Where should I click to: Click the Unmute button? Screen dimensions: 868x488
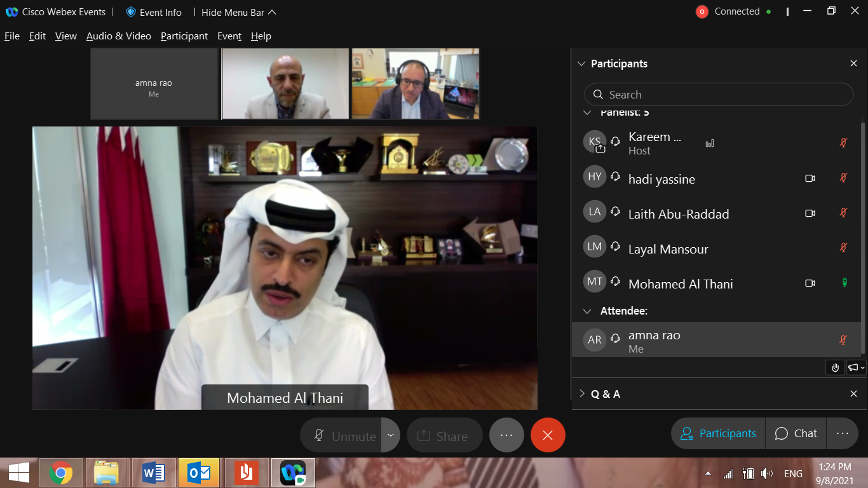tap(344, 436)
